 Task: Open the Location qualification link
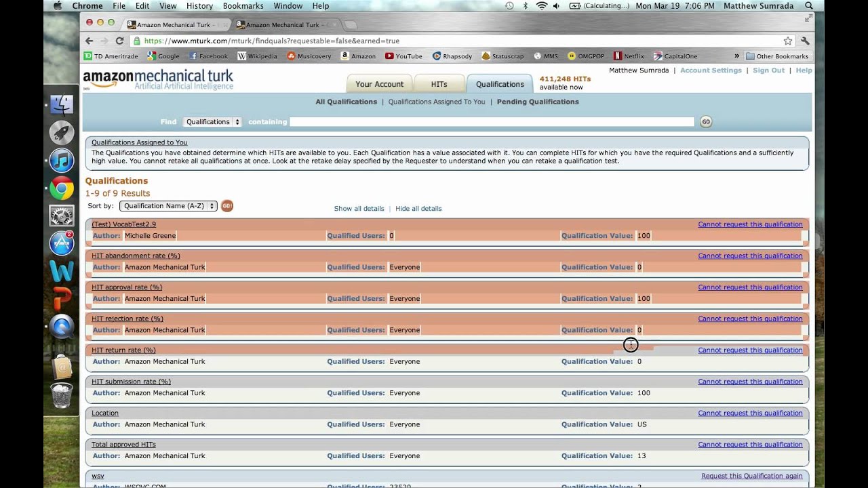click(x=105, y=413)
